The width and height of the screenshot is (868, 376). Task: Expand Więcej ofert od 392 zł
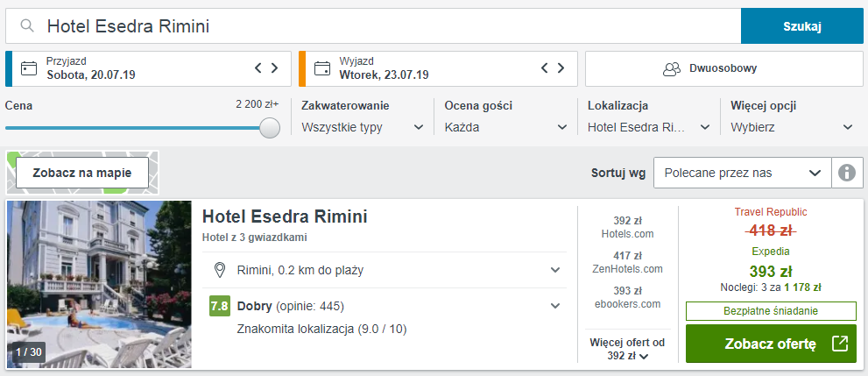click(627, 349)
